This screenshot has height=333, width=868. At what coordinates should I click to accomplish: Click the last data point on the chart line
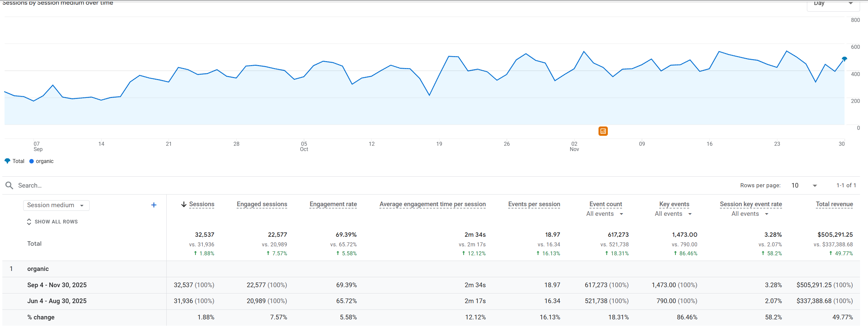(x=844, y=59)
